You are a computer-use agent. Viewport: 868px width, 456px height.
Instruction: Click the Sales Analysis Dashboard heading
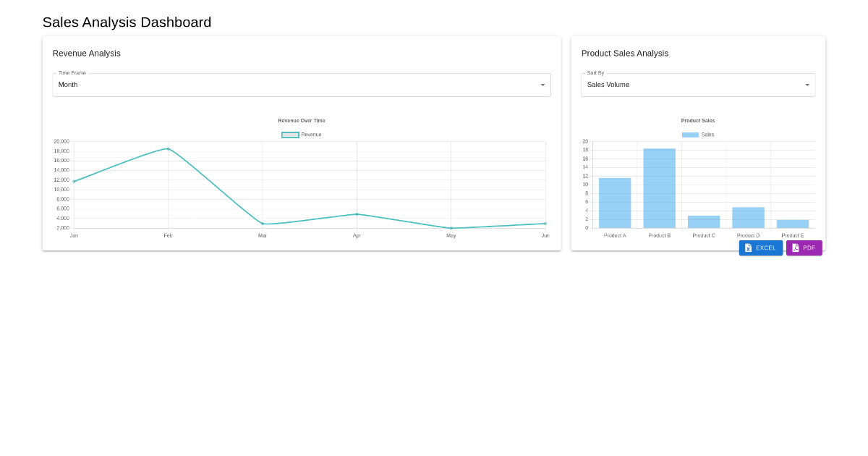coord(127,22)
